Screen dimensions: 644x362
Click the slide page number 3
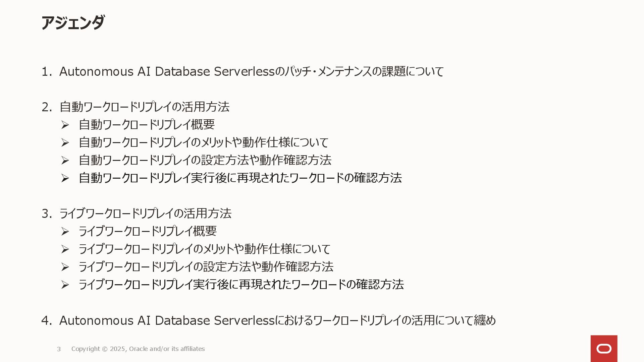coord(59,349)
